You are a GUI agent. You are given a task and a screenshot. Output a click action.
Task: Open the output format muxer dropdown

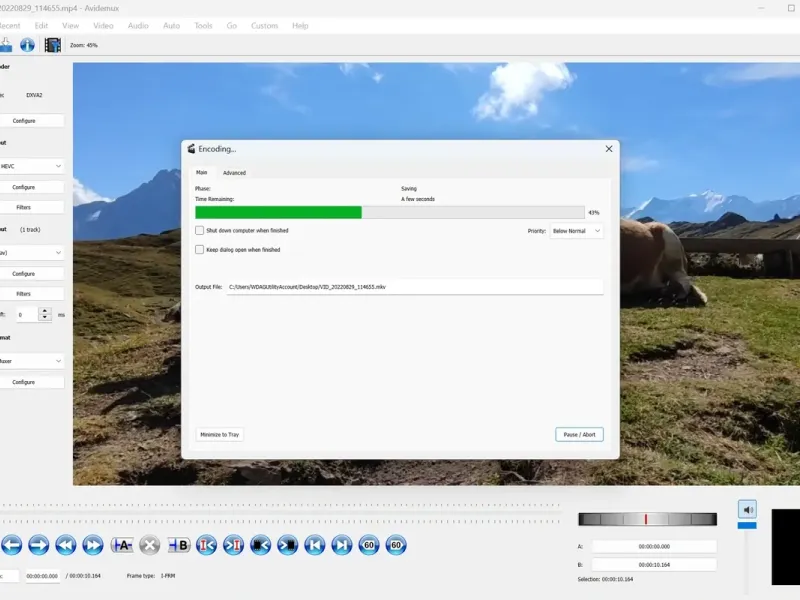pyautogui.click(x=32, y=361)
